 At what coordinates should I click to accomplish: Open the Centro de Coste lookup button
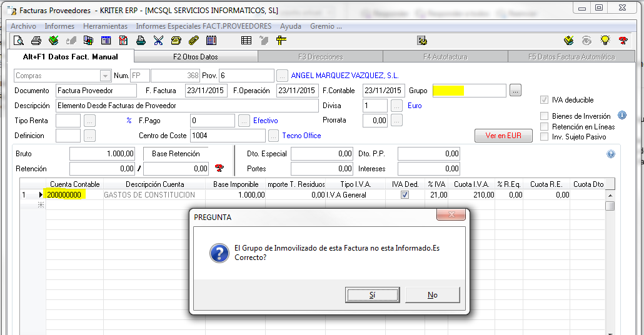(273, 136)
